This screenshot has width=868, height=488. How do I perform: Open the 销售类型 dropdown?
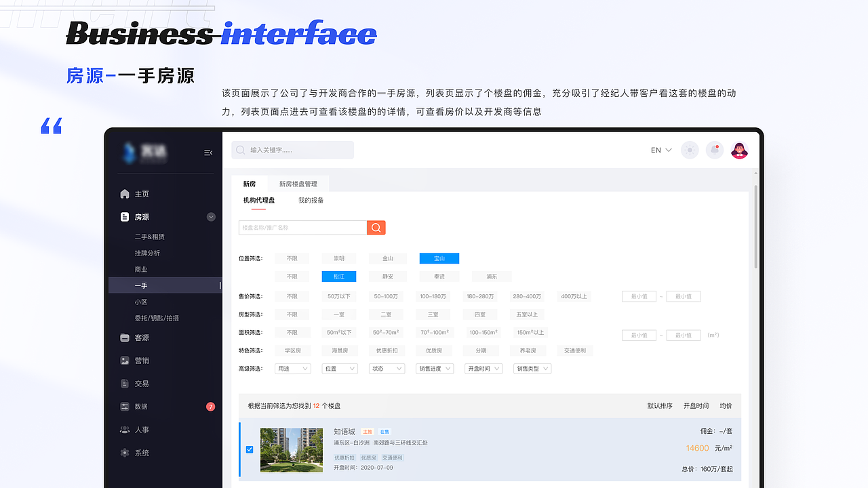pos(532,369)
